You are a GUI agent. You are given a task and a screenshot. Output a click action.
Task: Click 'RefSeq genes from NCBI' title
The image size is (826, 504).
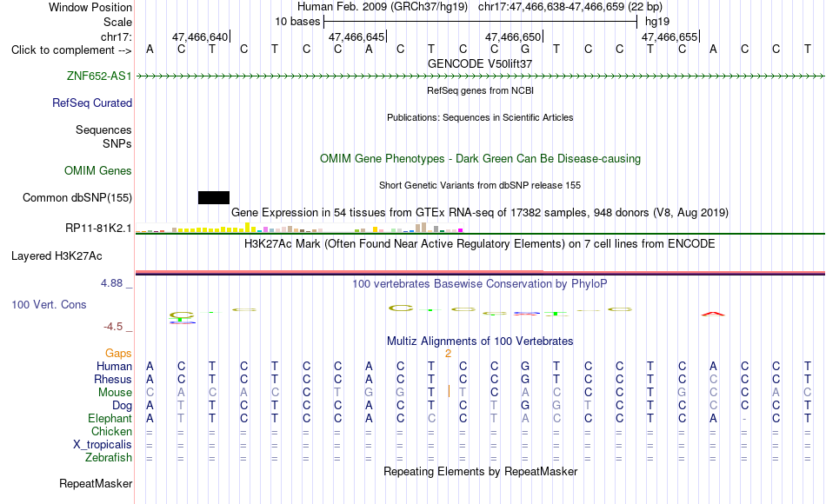(481, 90)
